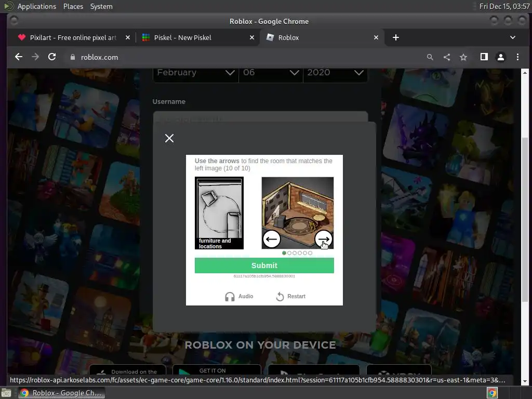Click the Audio headphones icon

click(x=230, y=297)
